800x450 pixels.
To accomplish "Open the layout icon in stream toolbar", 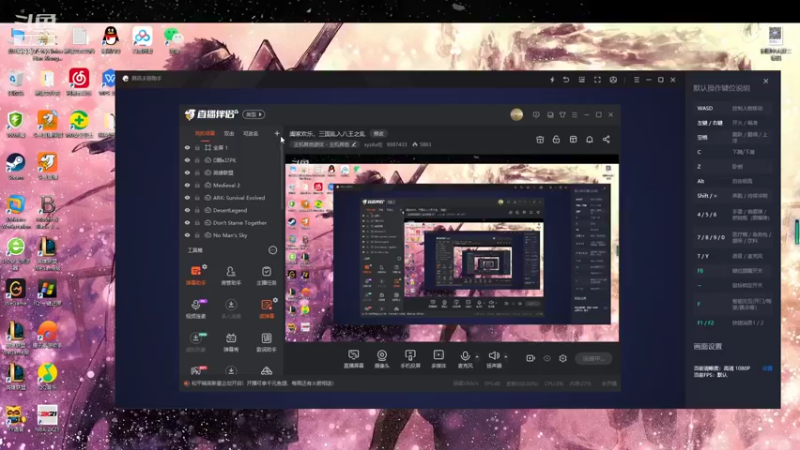I will click(573, 139).
